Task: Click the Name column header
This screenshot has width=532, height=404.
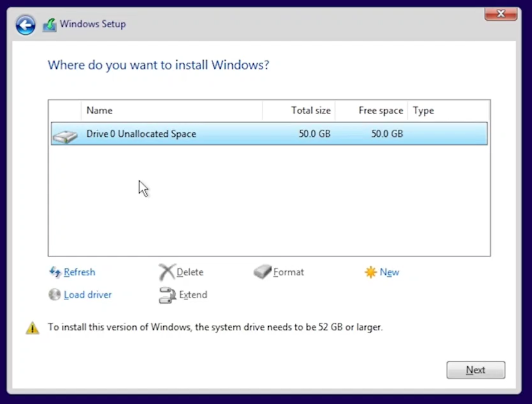Action: tap(99, 110)
